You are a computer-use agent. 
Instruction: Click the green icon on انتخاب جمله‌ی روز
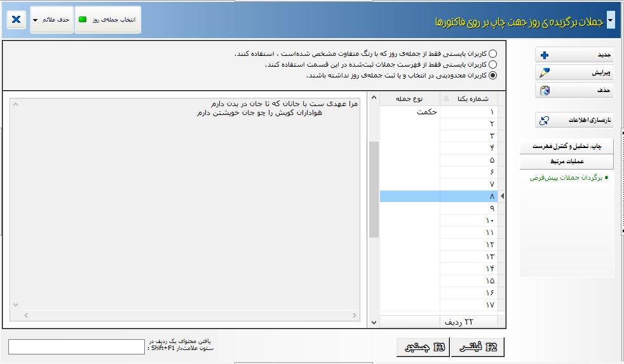pyautogui.click(x=83, y=20)
